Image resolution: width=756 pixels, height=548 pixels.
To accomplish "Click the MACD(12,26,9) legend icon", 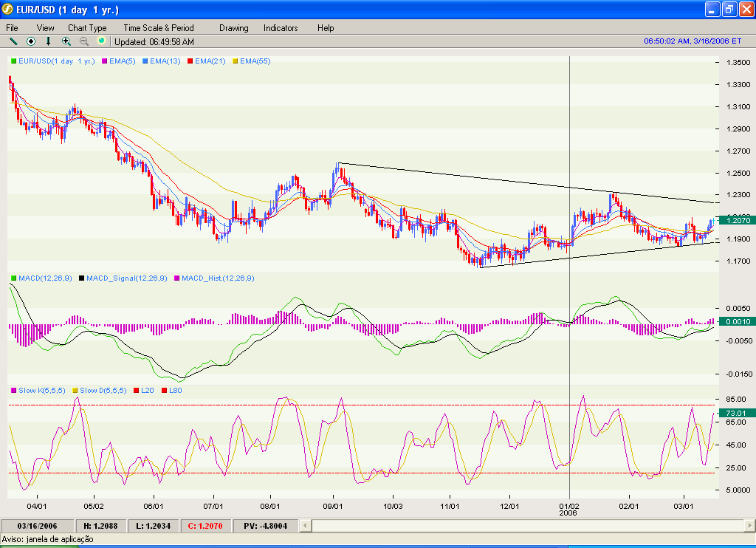I will 13,278.
